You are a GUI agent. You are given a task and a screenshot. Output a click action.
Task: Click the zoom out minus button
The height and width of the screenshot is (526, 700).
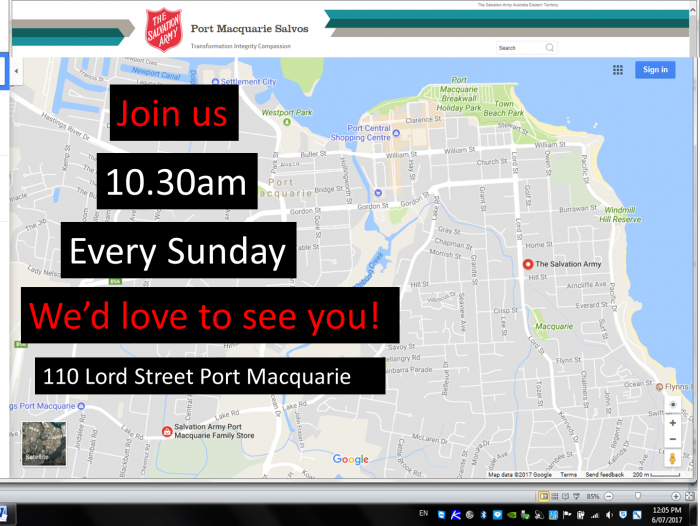(608, 497)
